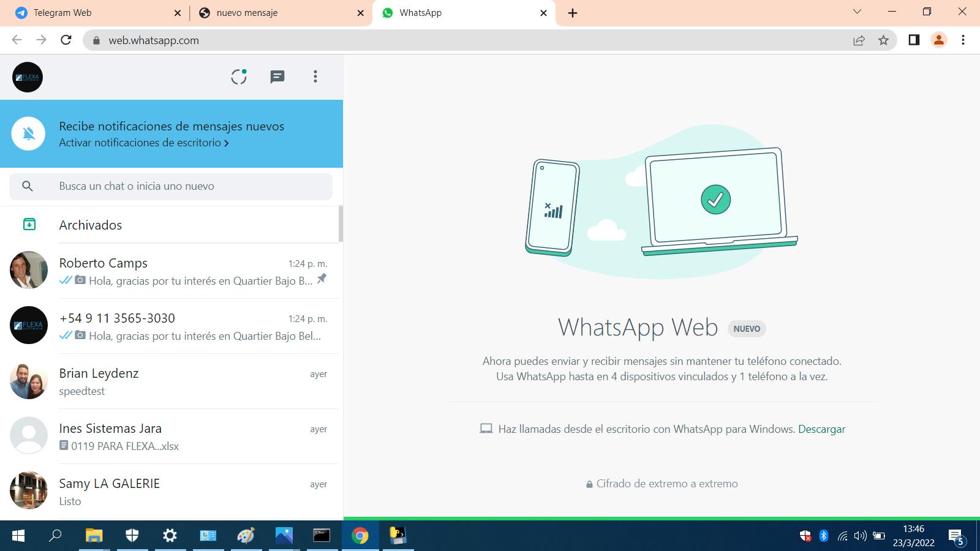980x551 pixels.
Task: Activate desktop notifications link
Action: [144, 143]
